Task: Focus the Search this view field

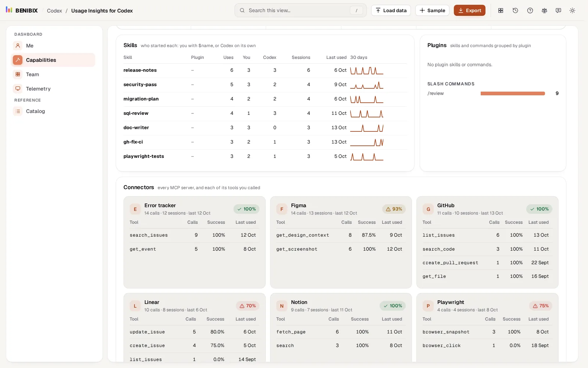Action: [300, 10]
